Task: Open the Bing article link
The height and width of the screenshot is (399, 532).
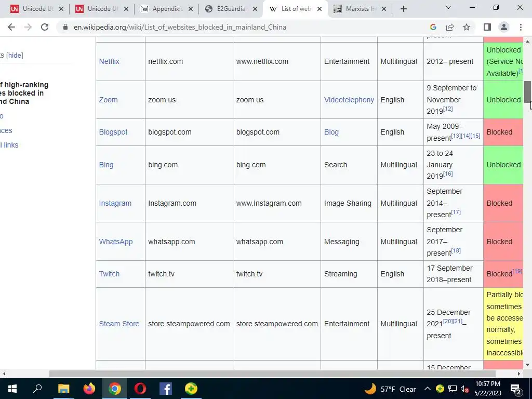Action: [x=106, y=165]
